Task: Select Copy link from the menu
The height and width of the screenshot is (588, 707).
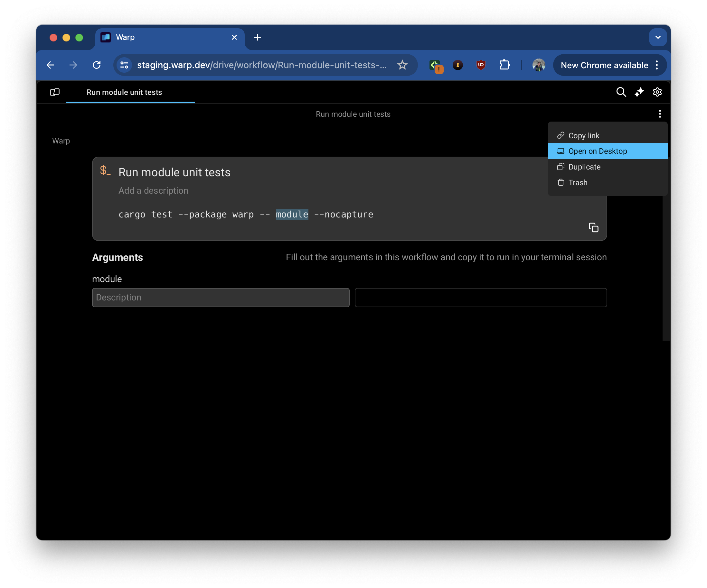Action: tap(583, 135)
